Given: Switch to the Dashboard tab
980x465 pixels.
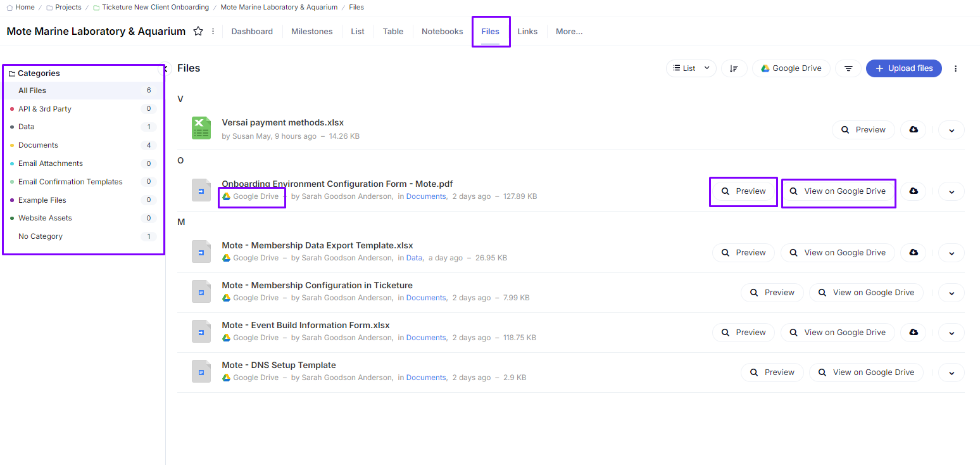Looking at the screenshot, I should click(x=252, y=32).
